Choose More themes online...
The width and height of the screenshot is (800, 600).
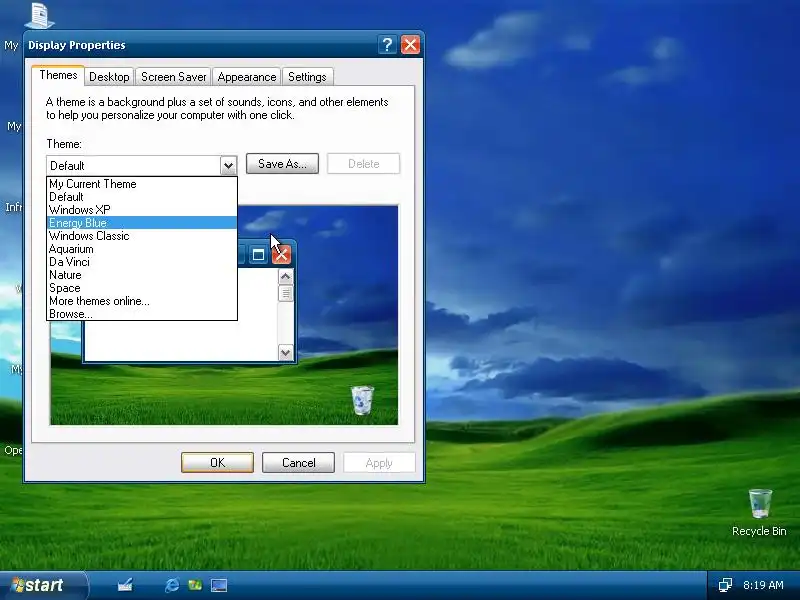pos(142,301)
